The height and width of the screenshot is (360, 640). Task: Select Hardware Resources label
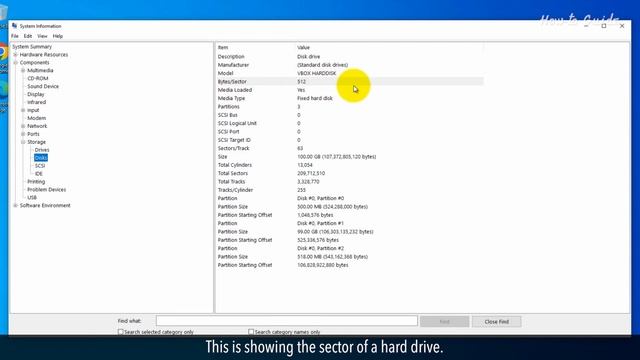44,55
